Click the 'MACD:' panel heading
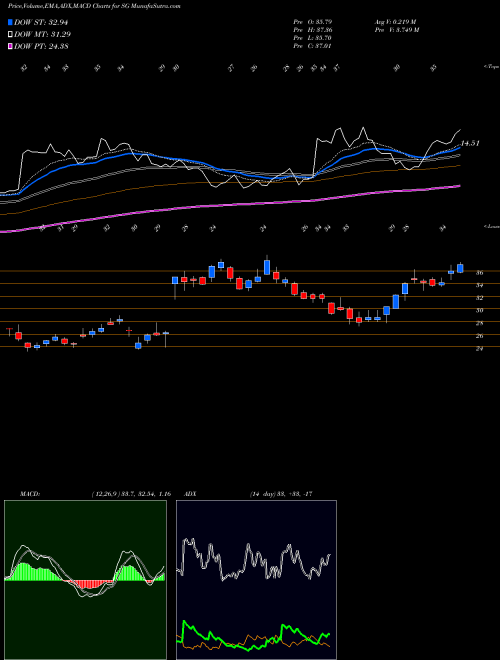The height and width of the screenshot is (660, 500). [29, 494]
